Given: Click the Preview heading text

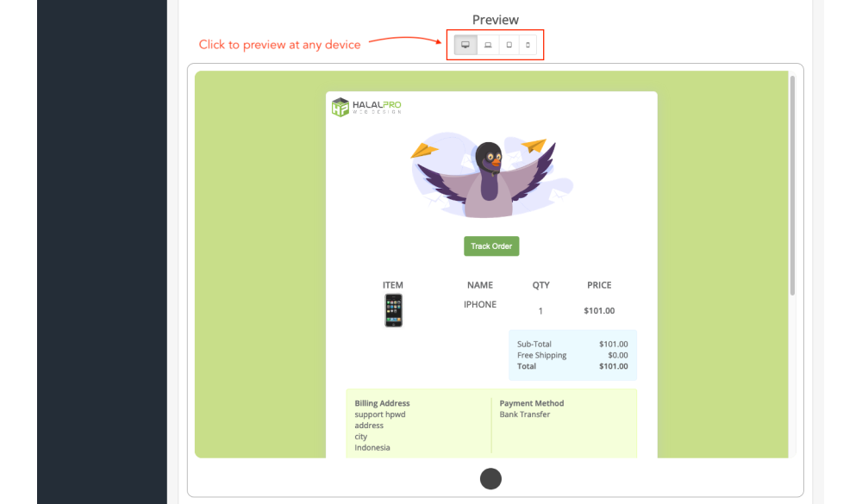Looking at the screenshot, I should coord(496,20).
